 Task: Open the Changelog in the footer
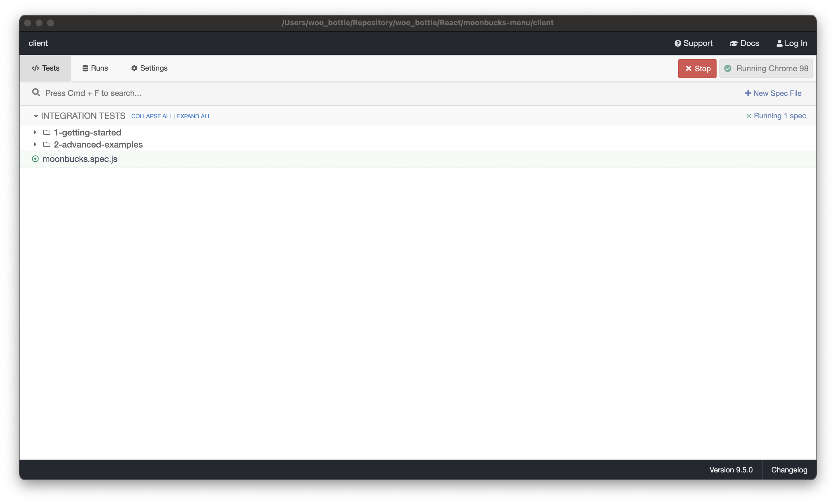click(x=789, y=470)
